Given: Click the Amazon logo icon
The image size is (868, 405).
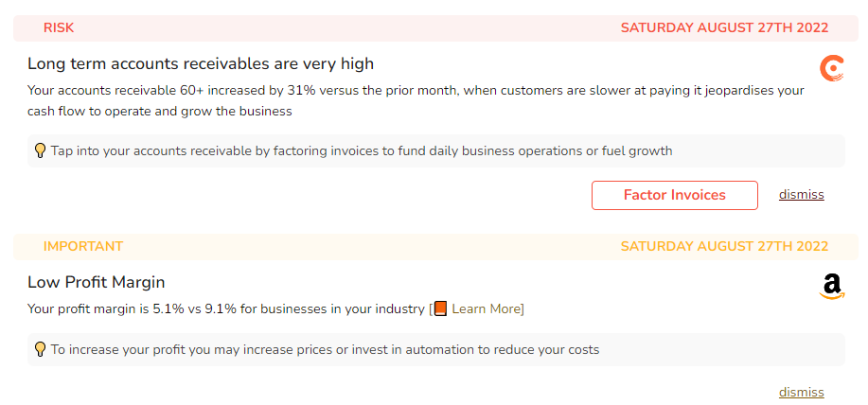Looking at the screenshot, I should 832,287.
